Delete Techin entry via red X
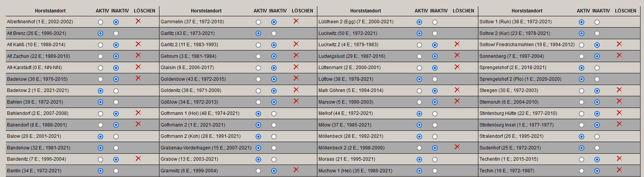644x177 pixels. (x=619, y=170)
